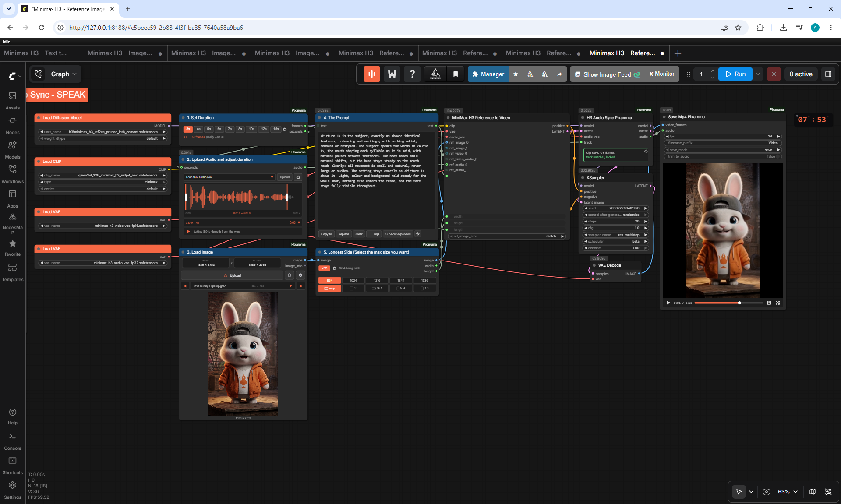
Task: Open the Templates sidebar panel
Action: click(x=12, y=272)
